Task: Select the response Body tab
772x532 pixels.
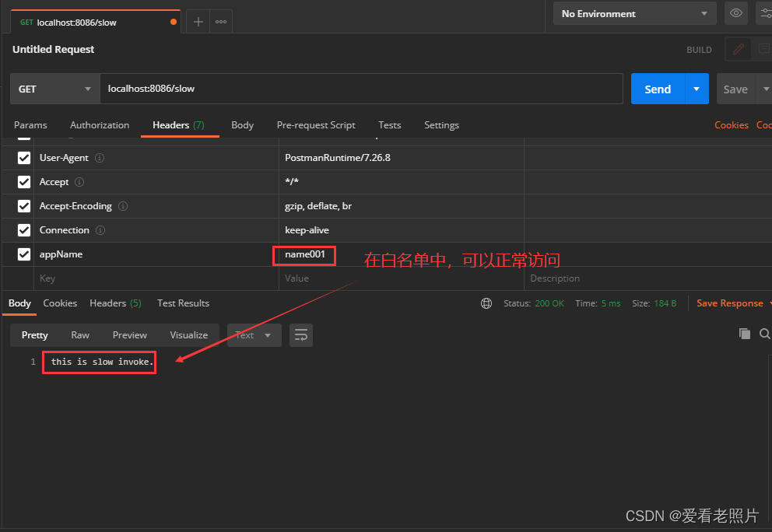Action: [19, 303]
